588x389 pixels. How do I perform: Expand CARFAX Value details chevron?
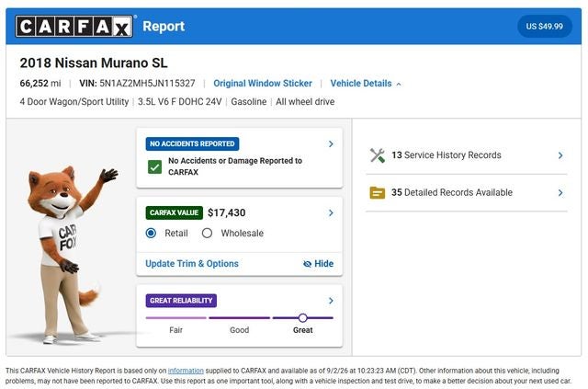331,213
